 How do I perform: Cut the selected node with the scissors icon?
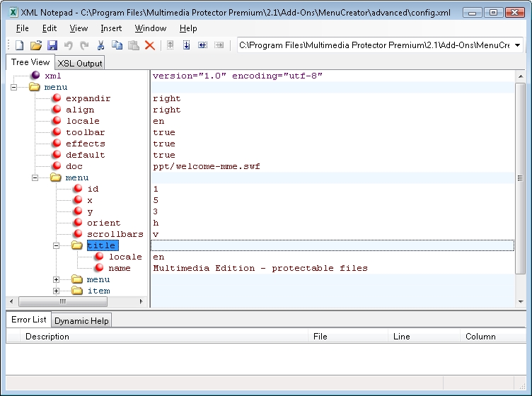pos(101,45)
